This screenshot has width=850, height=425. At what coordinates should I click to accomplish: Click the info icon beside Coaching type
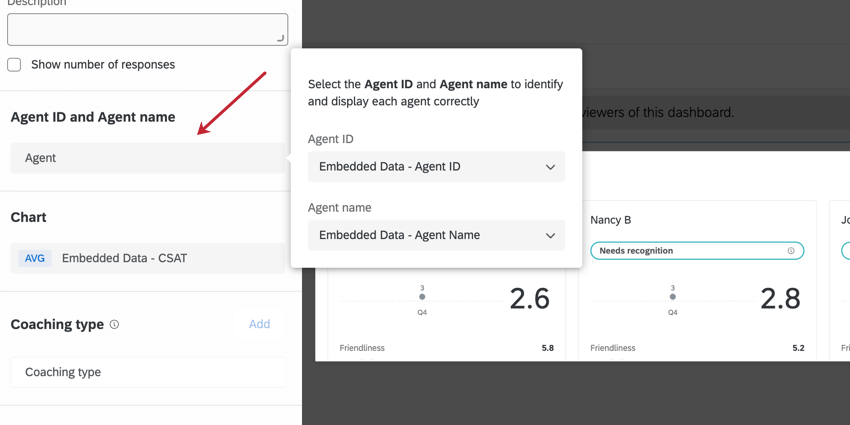114,325
